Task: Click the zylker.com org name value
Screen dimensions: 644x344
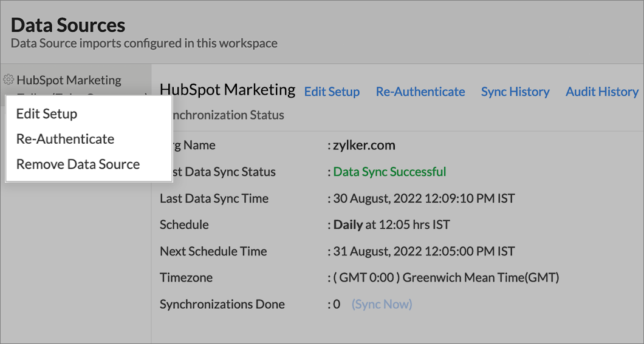Action: pos(364,145)
